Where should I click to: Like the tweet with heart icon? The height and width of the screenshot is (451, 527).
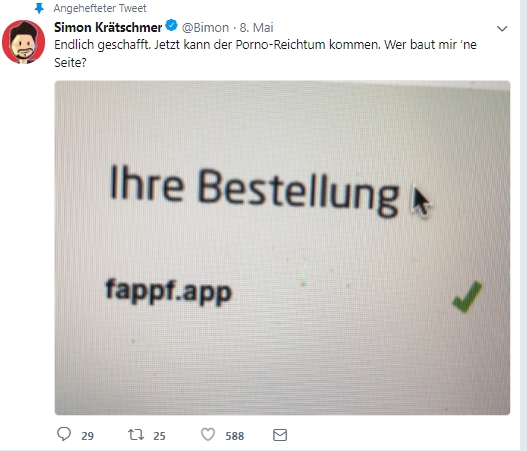click(x=208, y=435)
